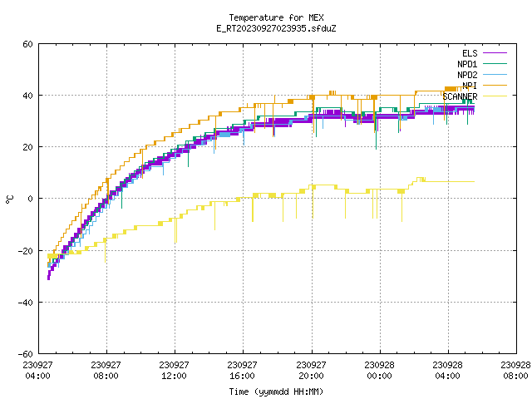
Task: Click the x-axis tick 230927 04:00
Action: tap(37, 371)
